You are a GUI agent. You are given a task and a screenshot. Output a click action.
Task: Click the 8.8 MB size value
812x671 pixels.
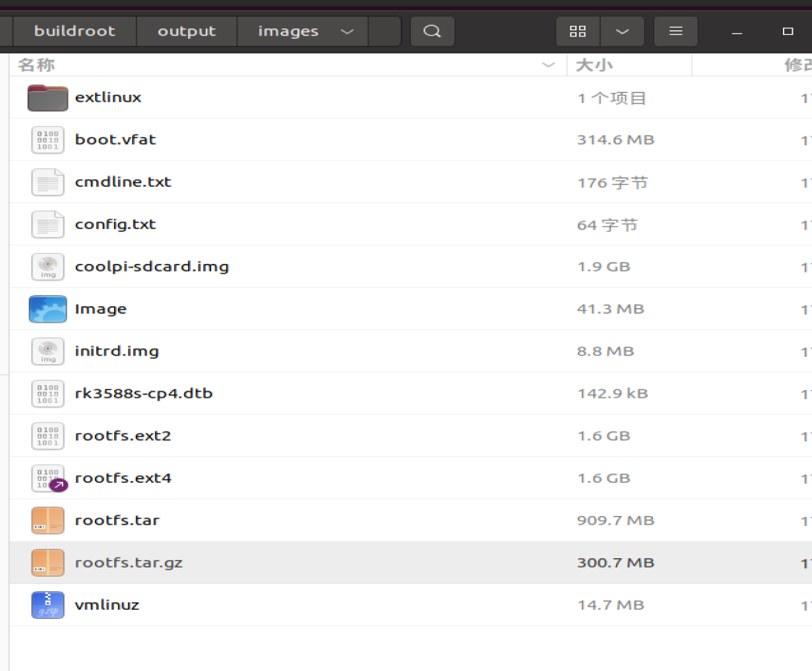click(x=605, y=351)
